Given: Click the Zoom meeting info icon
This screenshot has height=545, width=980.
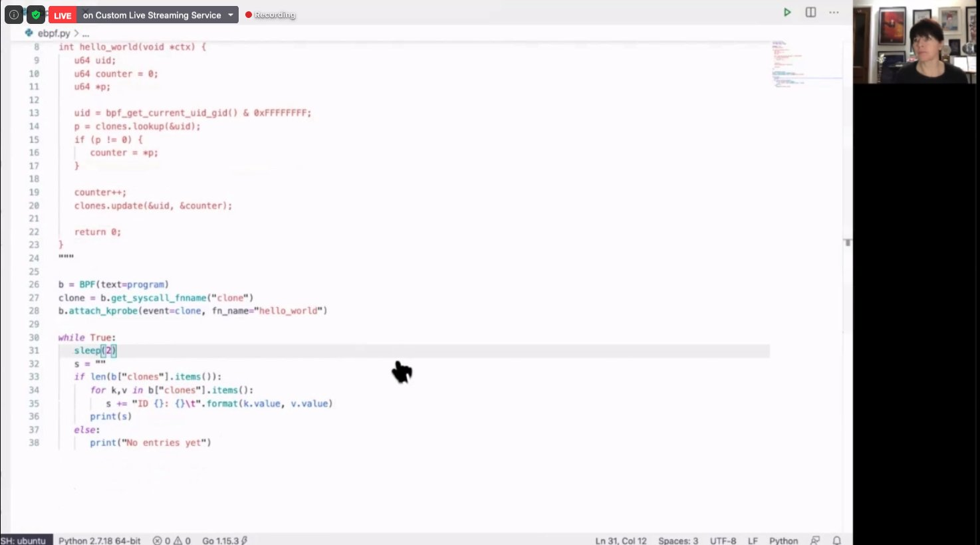Looking at the screenshot, I should tap(13, 15).
